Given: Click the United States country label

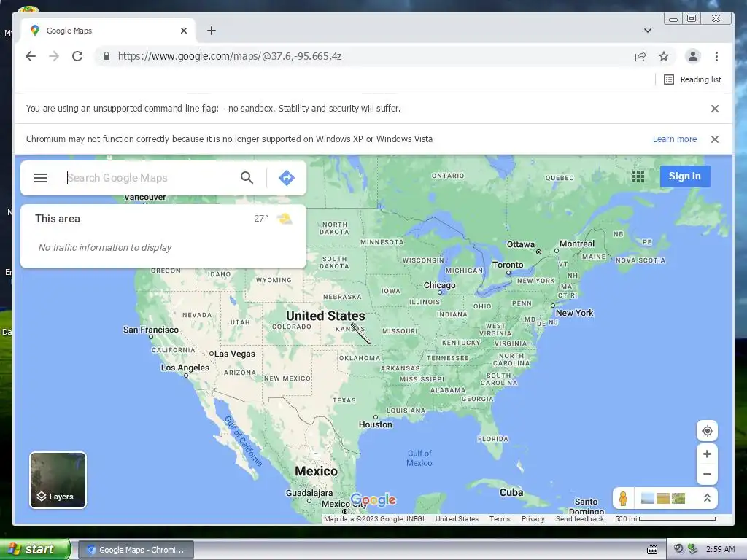Looking at the screenshot, I should point(325,316).
